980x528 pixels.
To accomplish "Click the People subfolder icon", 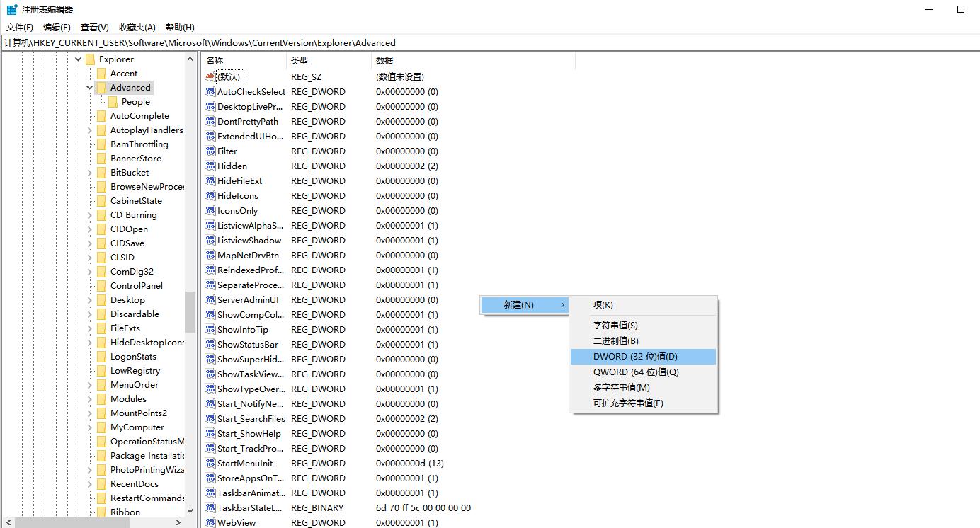I will (x=113, y=102).
